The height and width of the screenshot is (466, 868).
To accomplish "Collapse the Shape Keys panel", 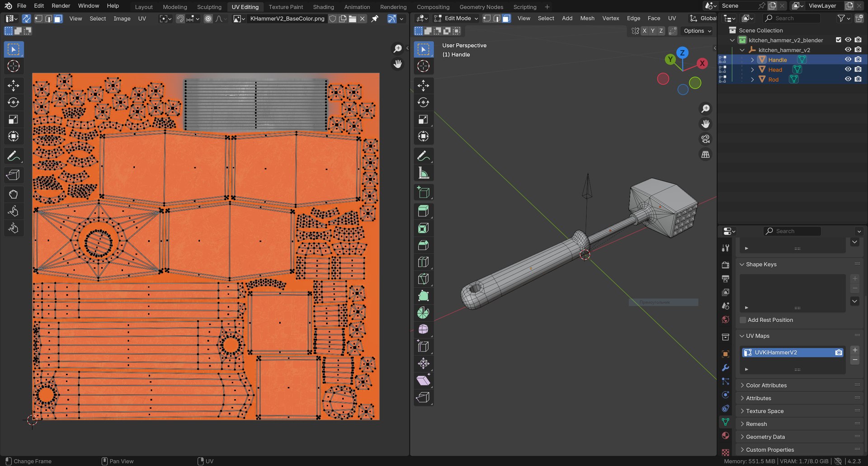I will pyautogui.click(x=761, y=264).
